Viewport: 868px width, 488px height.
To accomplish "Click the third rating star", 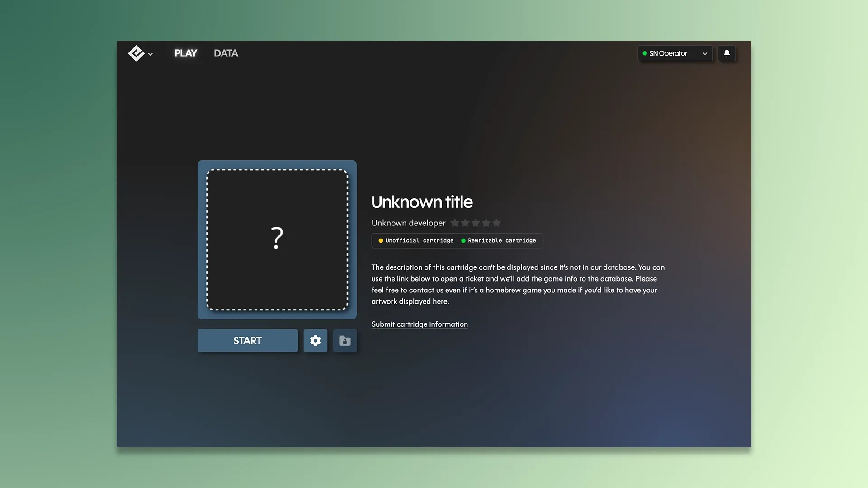I will click(476, 223).
